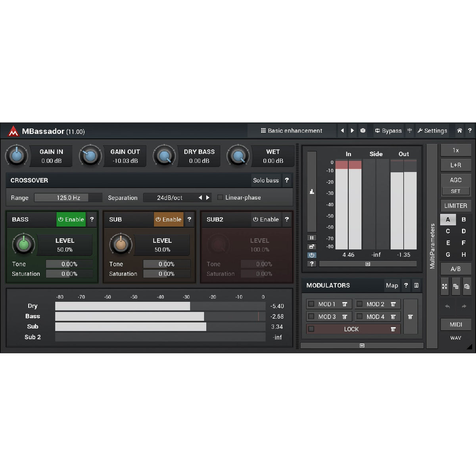Select preset slot D

coord(463,231)
